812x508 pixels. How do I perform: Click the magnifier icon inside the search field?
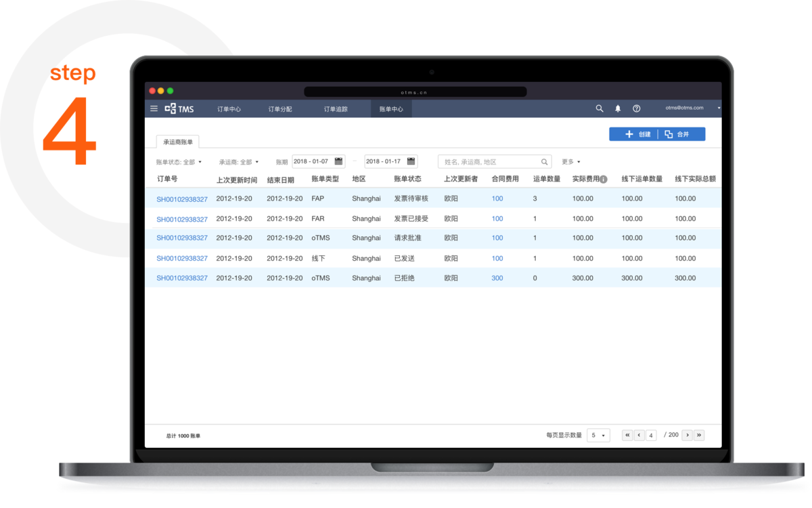click(x=544, y=162)
